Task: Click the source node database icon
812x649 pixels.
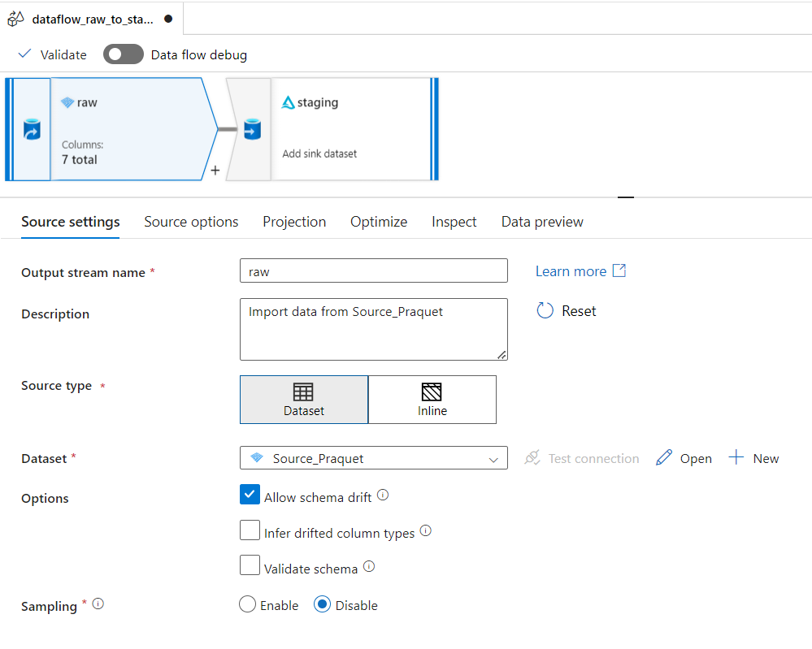Action: (x=32, y=130)
